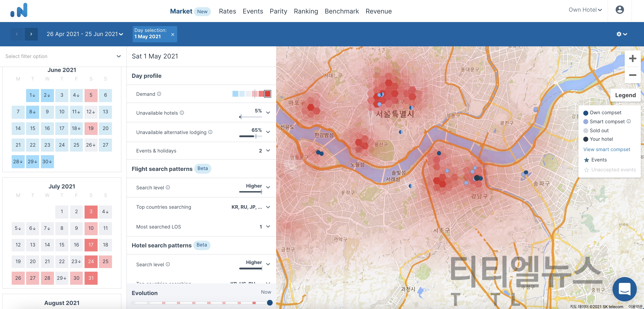Open the Market tab
644x309 pixels.
181,11
